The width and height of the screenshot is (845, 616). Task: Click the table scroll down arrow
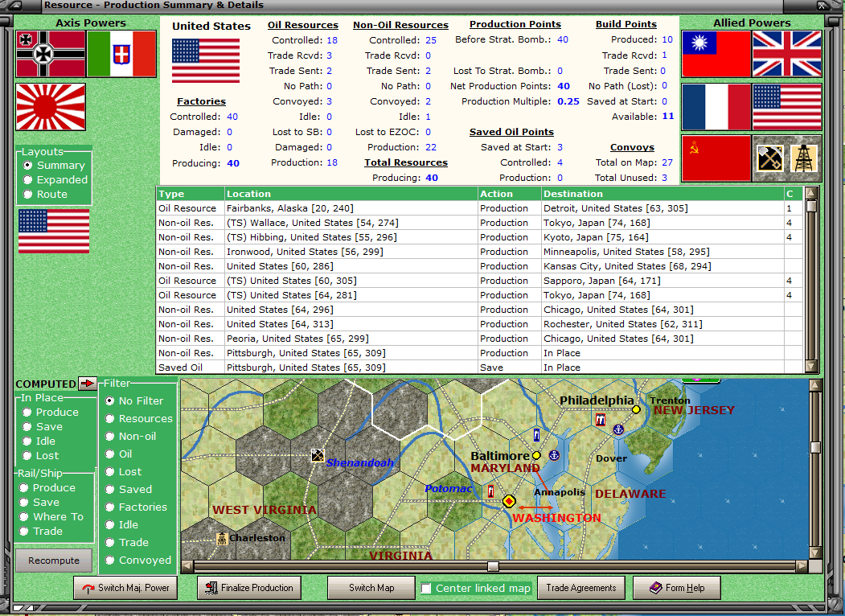(811, 367)
